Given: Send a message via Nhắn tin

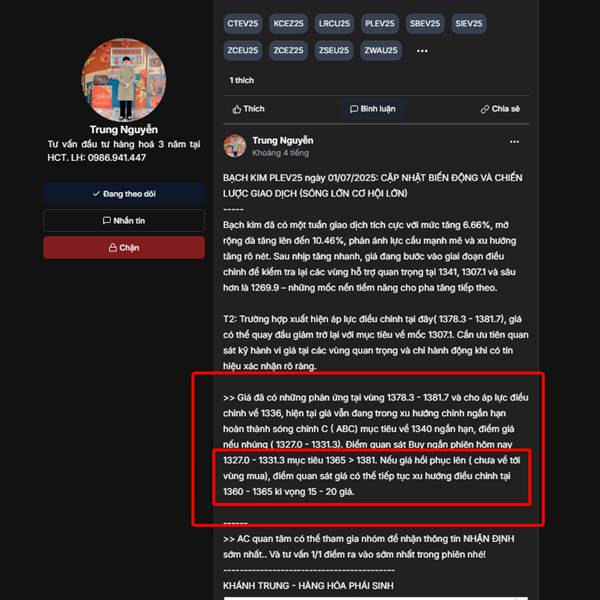Looking at the screenshot, I should pyautogui.click(x=124, y=220).
